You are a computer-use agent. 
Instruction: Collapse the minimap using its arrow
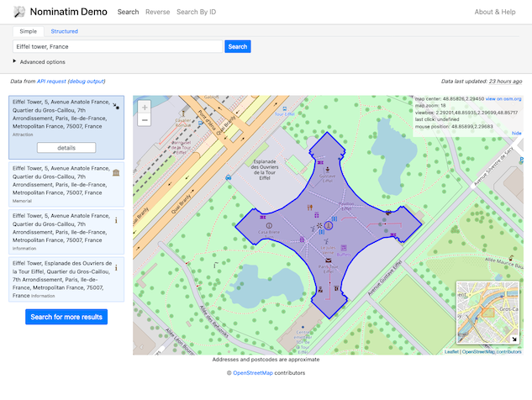(514, 339)
